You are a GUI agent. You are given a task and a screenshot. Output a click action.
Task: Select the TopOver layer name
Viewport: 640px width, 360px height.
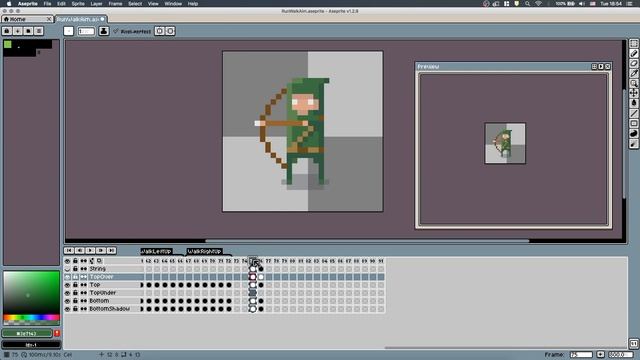(101, 277)
